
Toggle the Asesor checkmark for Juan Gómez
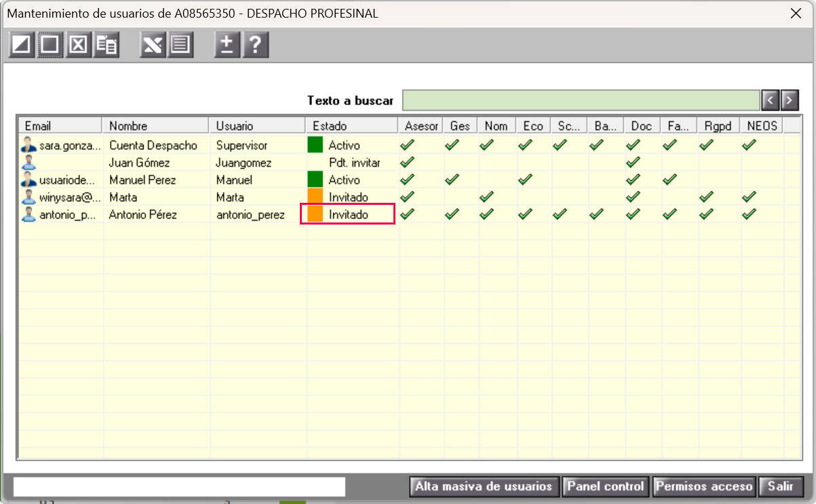[407, 162]
